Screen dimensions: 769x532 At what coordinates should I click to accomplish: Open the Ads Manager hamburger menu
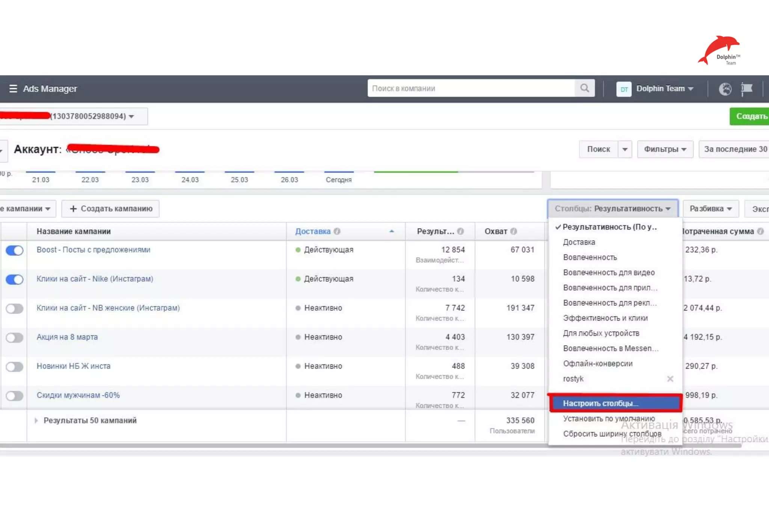click(13, 89)
